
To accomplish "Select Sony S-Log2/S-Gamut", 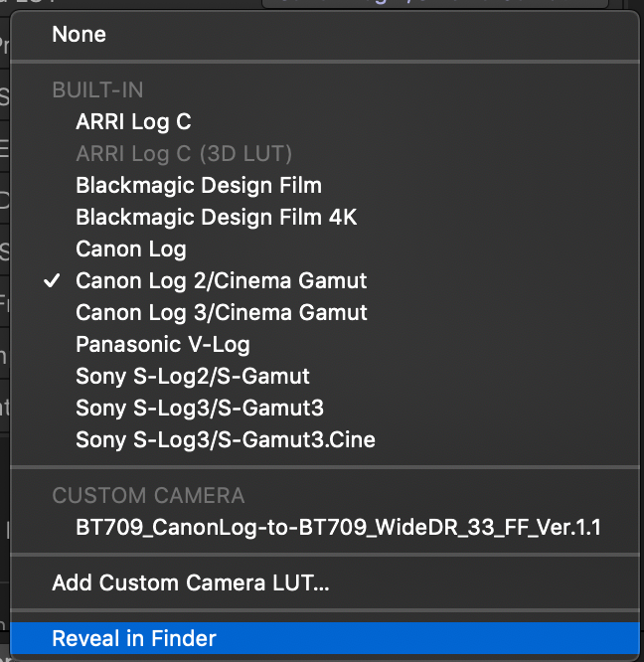I will click(x=193, y=377).
